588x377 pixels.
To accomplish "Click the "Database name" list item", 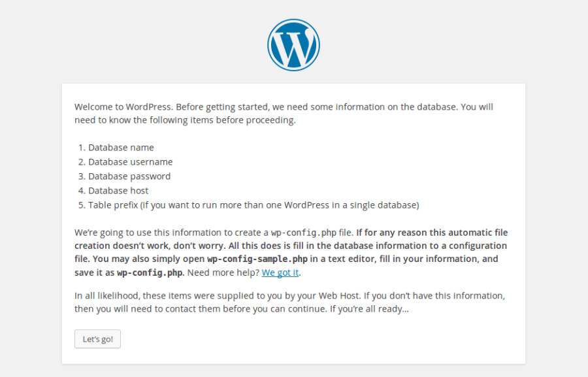I will tap(121, 148).
